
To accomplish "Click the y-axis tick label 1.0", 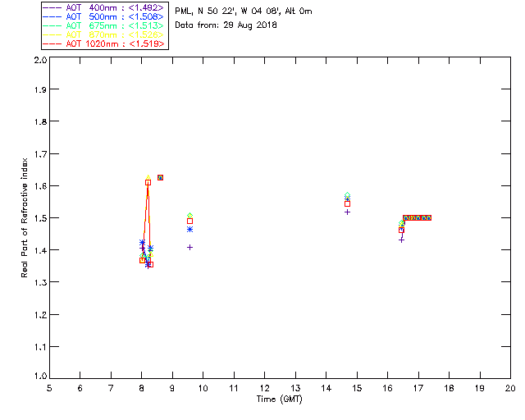I will tap(40, 376).
